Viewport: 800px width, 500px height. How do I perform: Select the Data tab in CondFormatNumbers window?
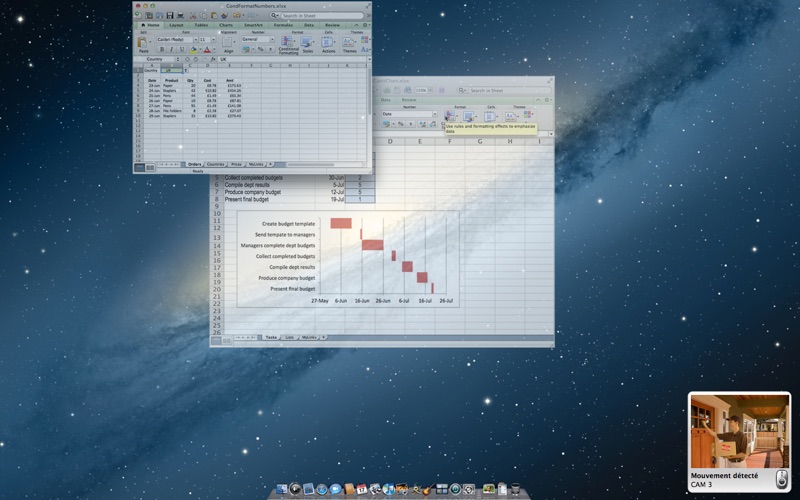(309, 25)
